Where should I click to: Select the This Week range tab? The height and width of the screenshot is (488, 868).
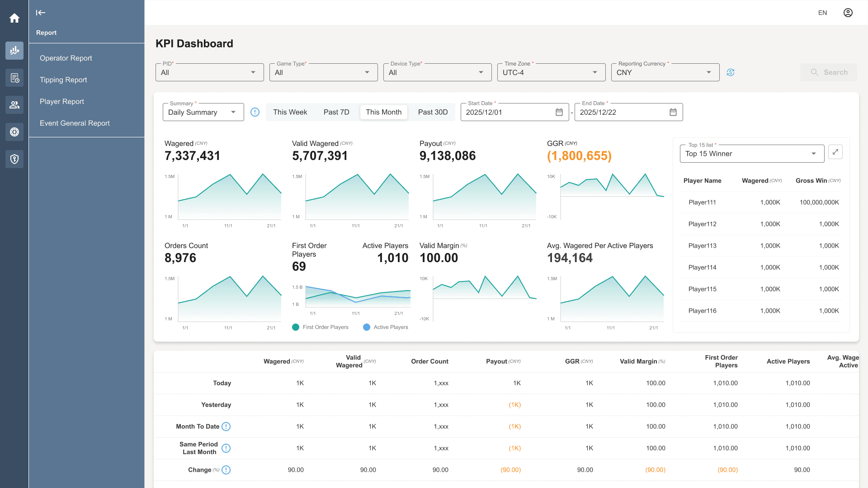290,112
